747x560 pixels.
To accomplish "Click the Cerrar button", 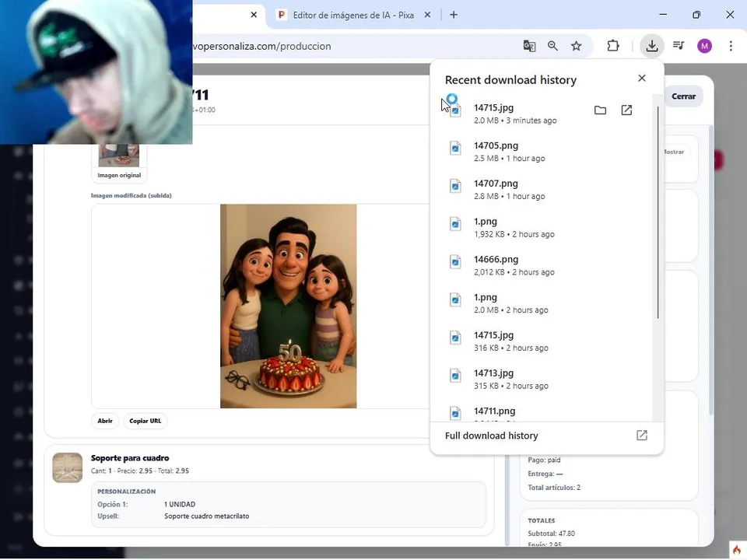I will 684,96.
